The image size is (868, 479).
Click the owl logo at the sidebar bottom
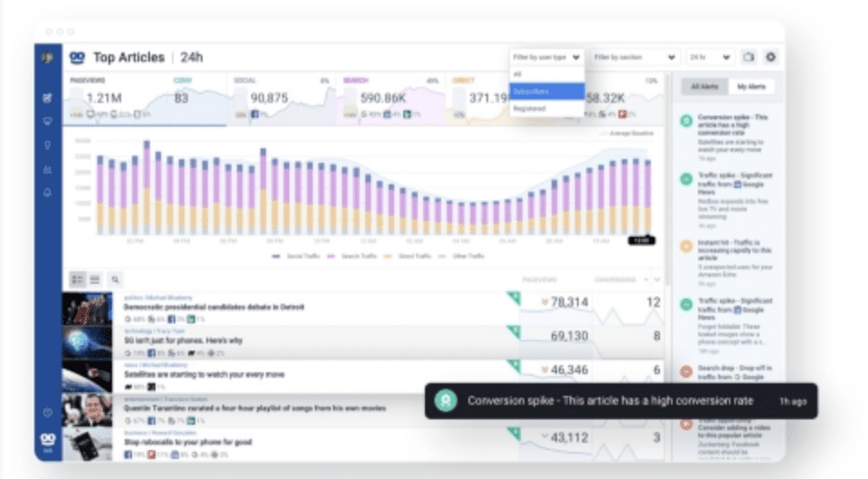pyautogui.click(x=48, y=441)
